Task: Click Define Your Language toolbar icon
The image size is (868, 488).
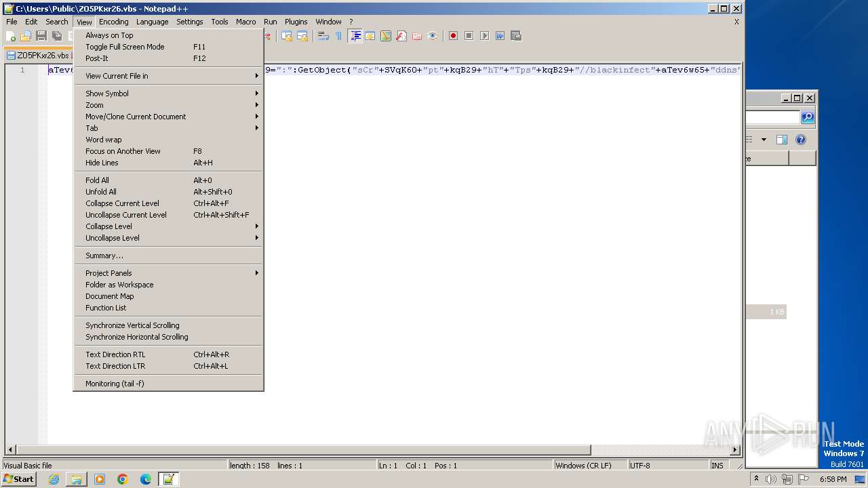Action: pos(370,36)
